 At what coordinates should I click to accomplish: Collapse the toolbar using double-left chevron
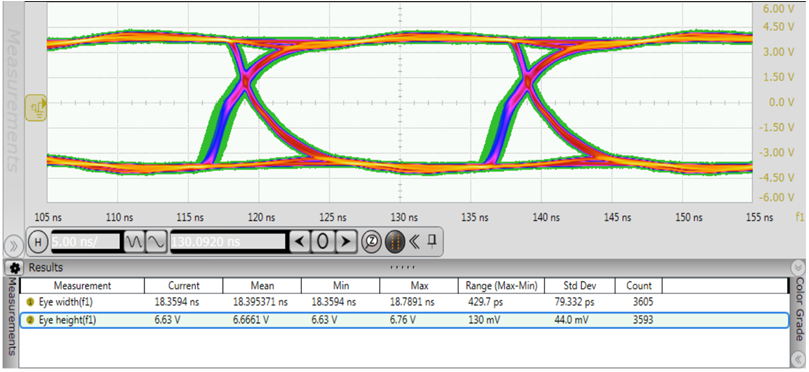414,241
